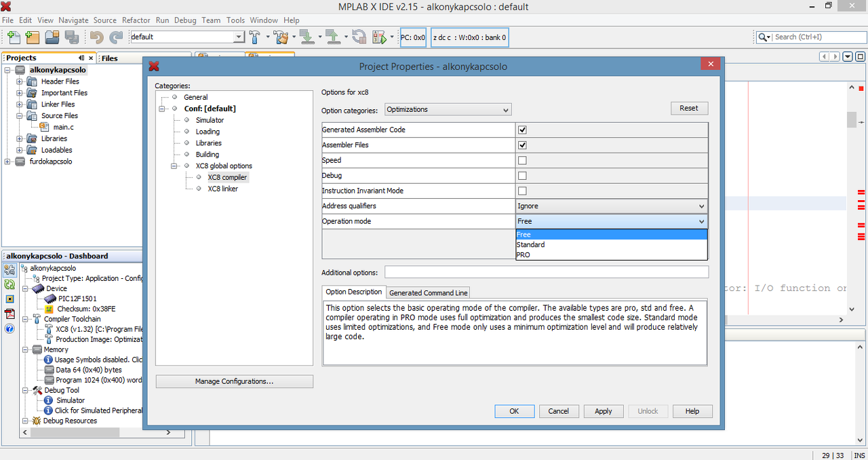
Task: Enable the Debug checkbox
Action: click(x=522, y=176)
